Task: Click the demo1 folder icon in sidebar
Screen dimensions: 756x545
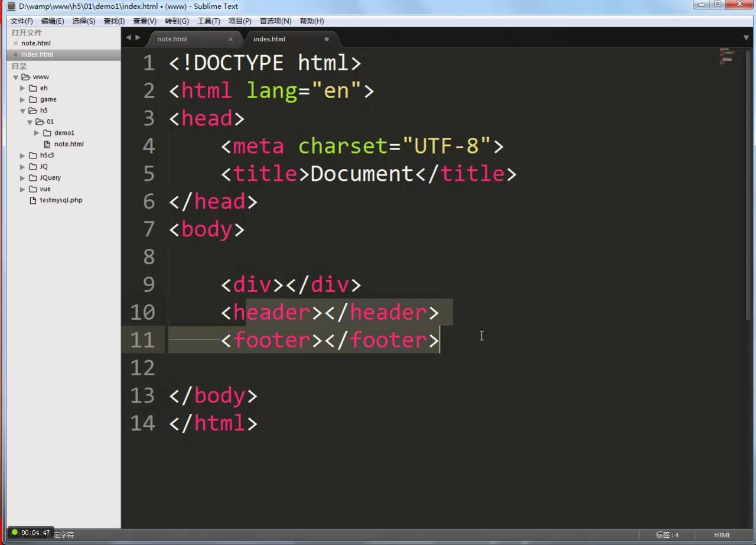Action: (x=47, y=132)
